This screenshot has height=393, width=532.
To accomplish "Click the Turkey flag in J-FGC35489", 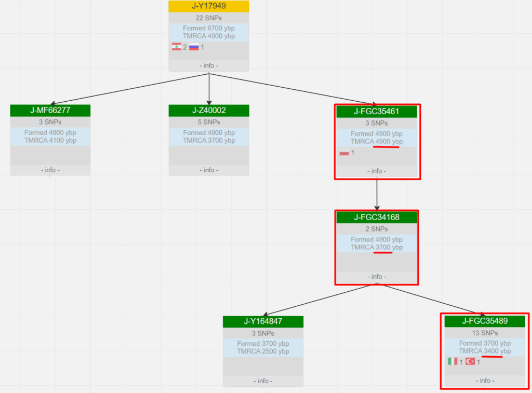I will (x=470, y=362).
